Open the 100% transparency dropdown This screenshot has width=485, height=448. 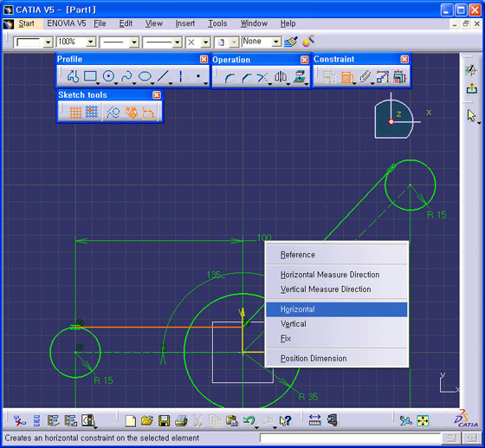click(x=91, y=42)
